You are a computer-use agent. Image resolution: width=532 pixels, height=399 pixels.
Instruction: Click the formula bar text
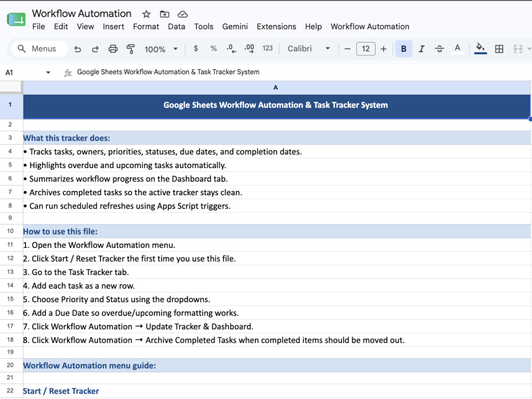(168, 72)
